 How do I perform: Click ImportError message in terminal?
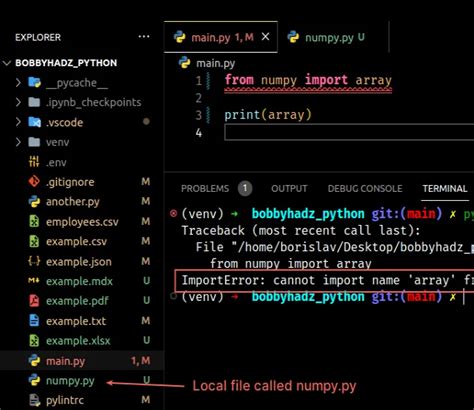[x=328, y=281]
